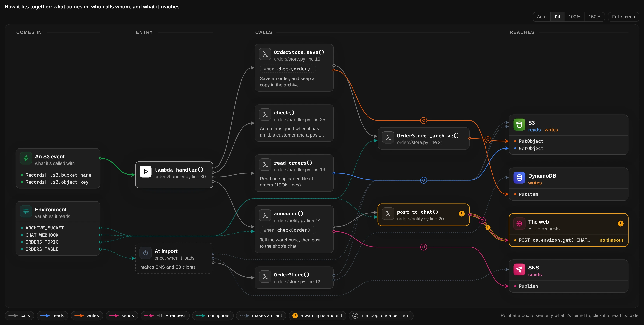The height and width of the screenshot is (325, 644).
Task: Click the lambda icon on the check() node
Action: point(265,114)
